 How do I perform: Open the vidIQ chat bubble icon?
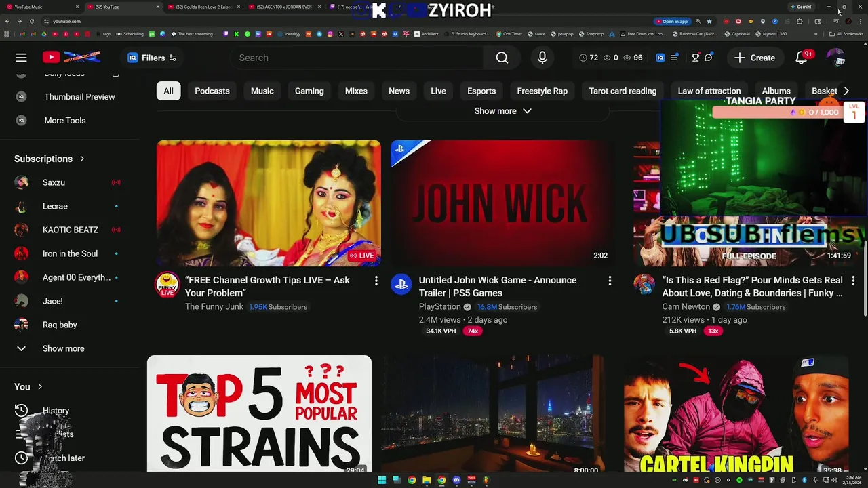pos(709,58)
